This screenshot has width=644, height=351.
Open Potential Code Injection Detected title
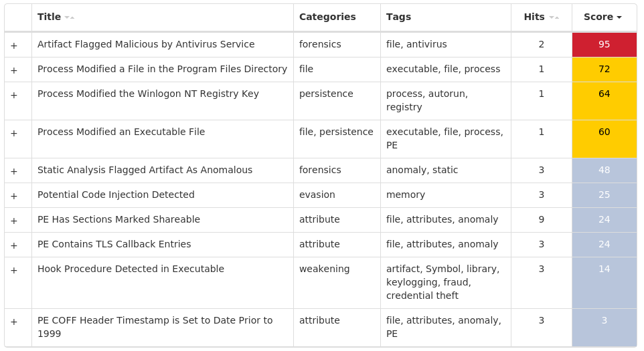(116, 195)
